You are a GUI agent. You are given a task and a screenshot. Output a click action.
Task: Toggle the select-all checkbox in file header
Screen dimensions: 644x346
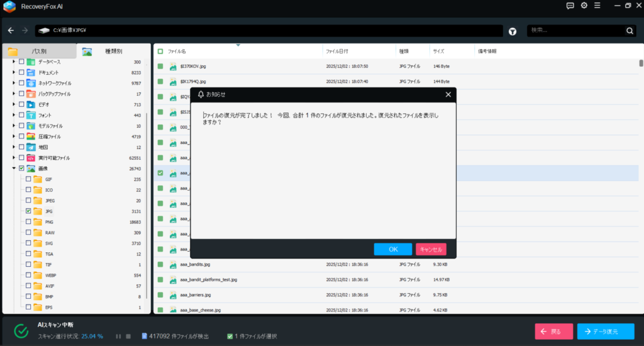pos(160,51)
